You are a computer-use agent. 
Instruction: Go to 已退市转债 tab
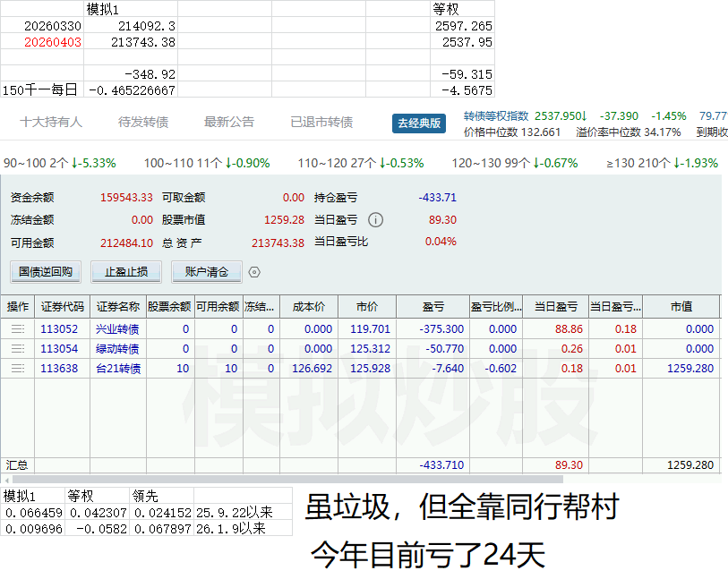321,123
